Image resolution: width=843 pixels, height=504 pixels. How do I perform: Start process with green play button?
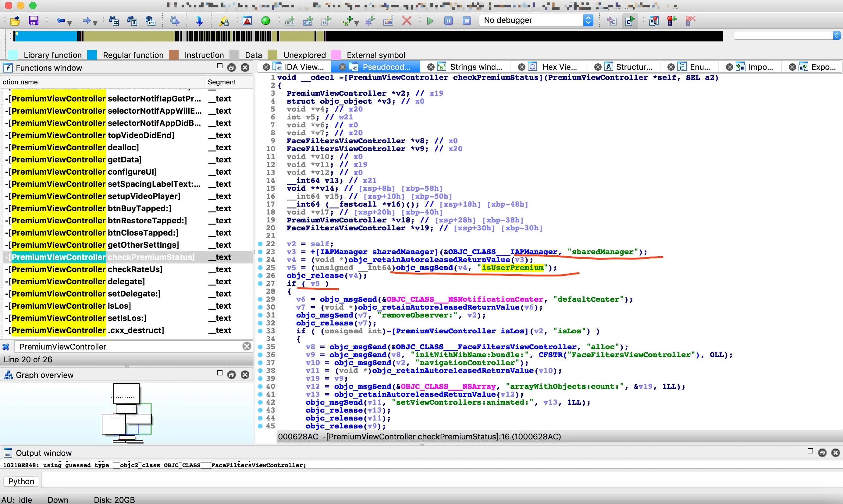[430, 21]
